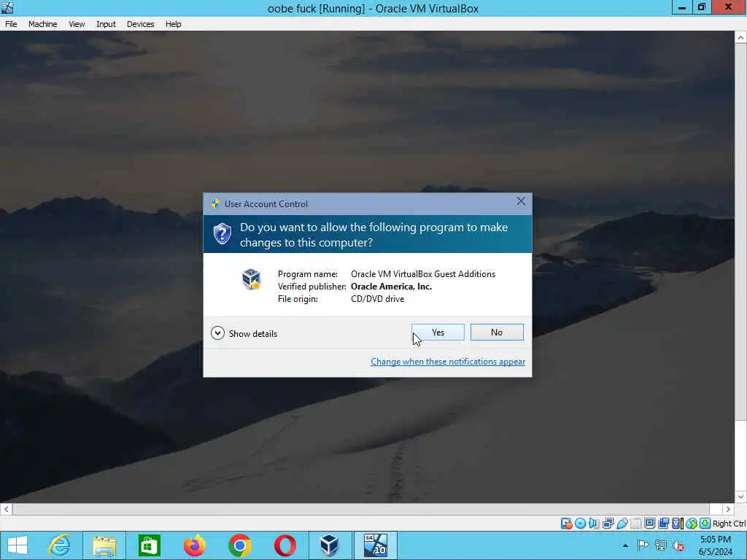Click the horizontal scrollbar right arrow
Image resolution: width=747 pixels, height=560 pixels.
tap(728, 509)
